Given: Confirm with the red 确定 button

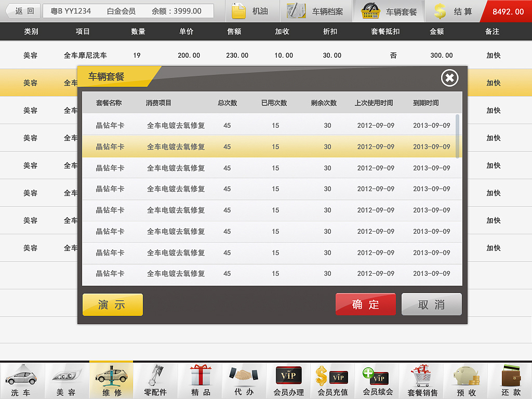Looking at the screenshot, I should 366,304.
